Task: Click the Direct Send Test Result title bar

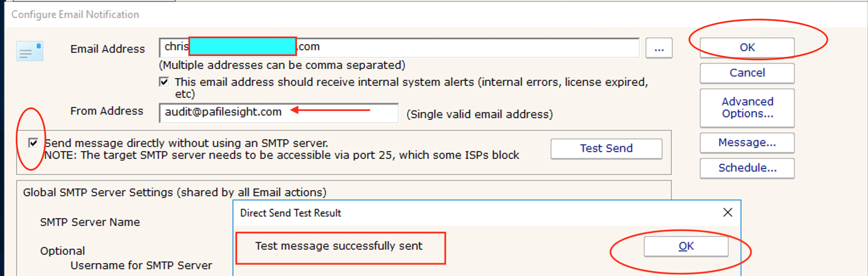Action: (x=467, y=213)
